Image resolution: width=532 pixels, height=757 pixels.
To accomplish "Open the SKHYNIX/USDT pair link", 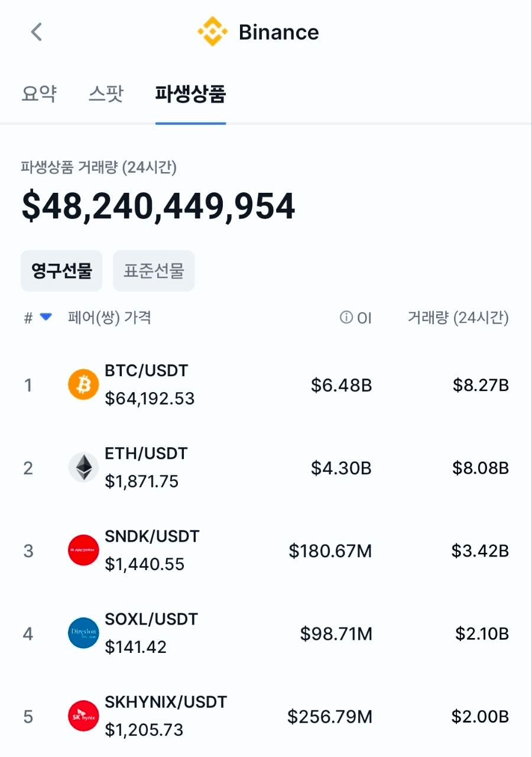I will pyautogui.click(x=166, y=702).
